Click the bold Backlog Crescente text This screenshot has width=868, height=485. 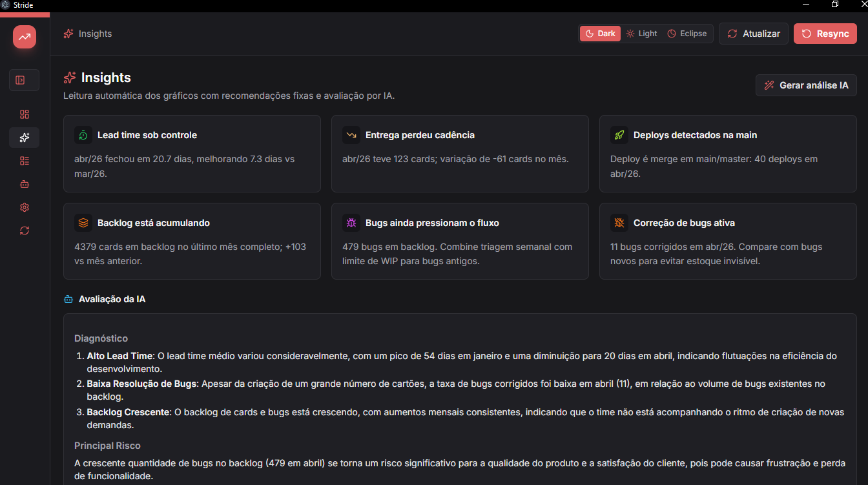128,412
